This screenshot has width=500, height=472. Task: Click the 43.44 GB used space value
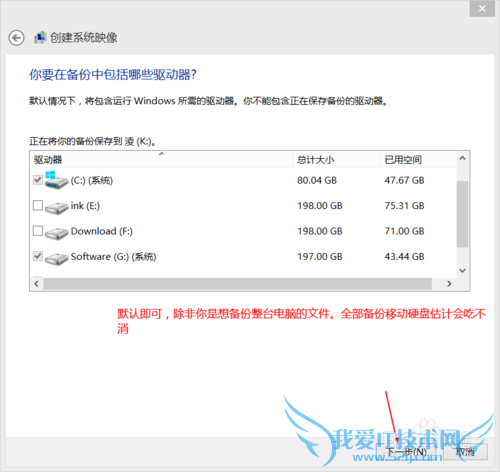click(404, 256)
